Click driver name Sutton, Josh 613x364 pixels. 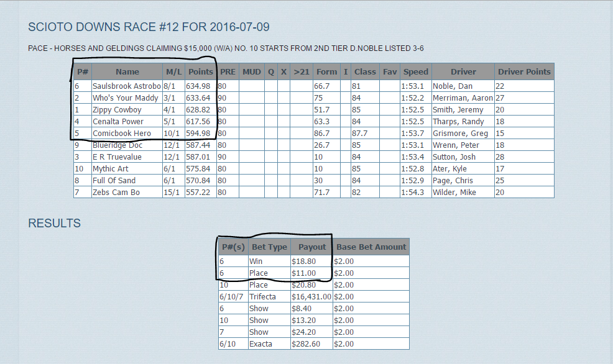454,157
